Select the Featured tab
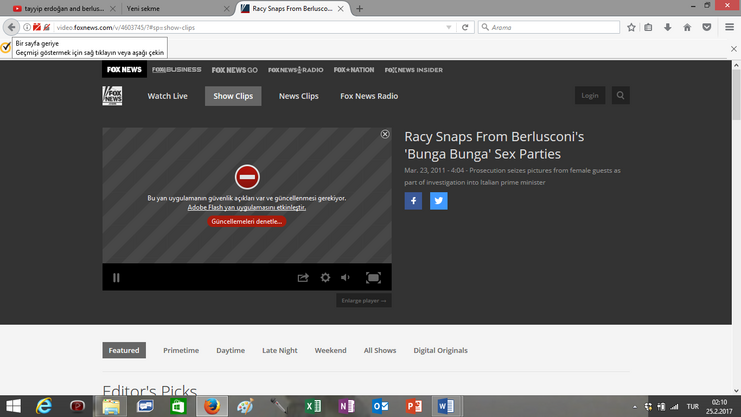The image size is (741, 417). point(124,350)
